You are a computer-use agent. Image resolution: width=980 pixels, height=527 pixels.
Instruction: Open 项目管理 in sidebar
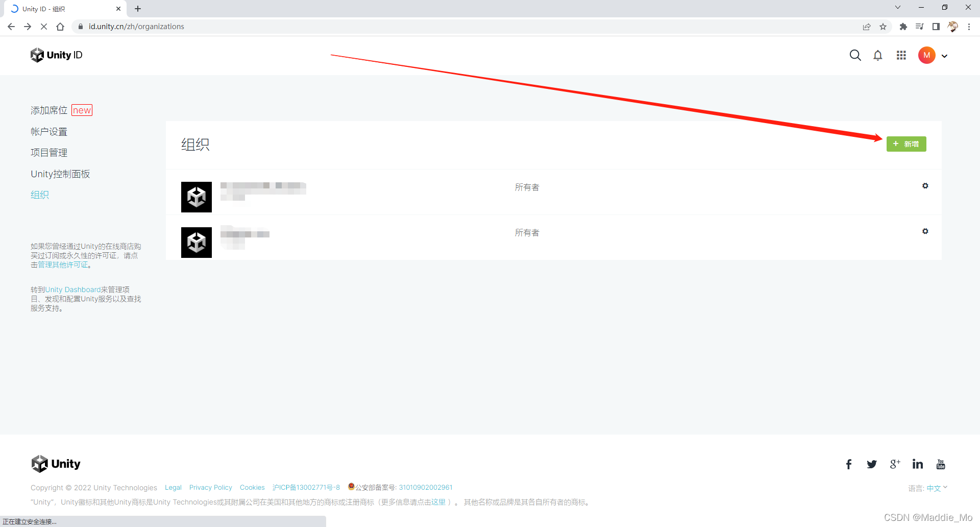tap(49, 153)
